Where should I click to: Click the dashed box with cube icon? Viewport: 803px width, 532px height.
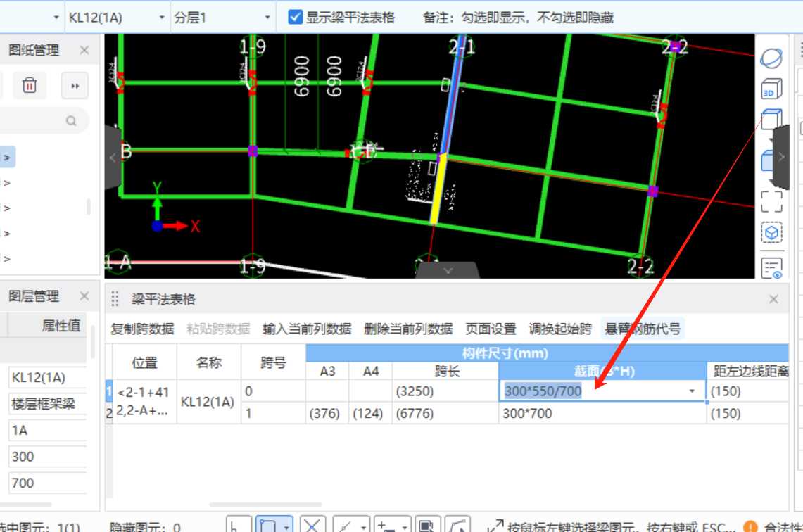pyautogui.click(x=771, y=232)
